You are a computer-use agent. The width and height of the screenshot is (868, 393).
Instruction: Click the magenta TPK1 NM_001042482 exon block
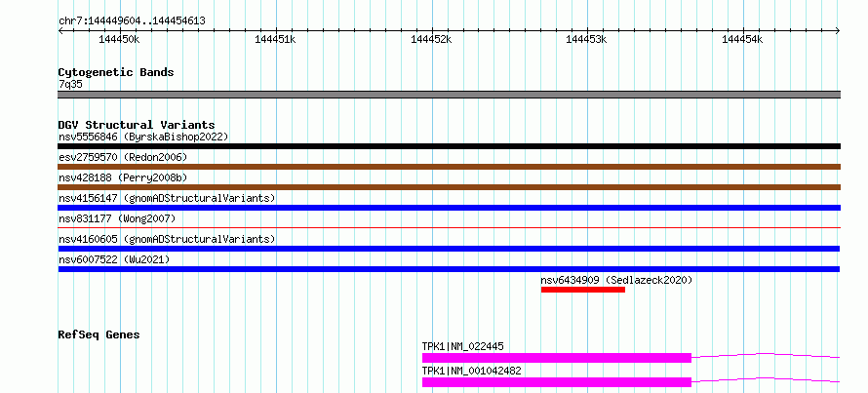coord(557,382)
